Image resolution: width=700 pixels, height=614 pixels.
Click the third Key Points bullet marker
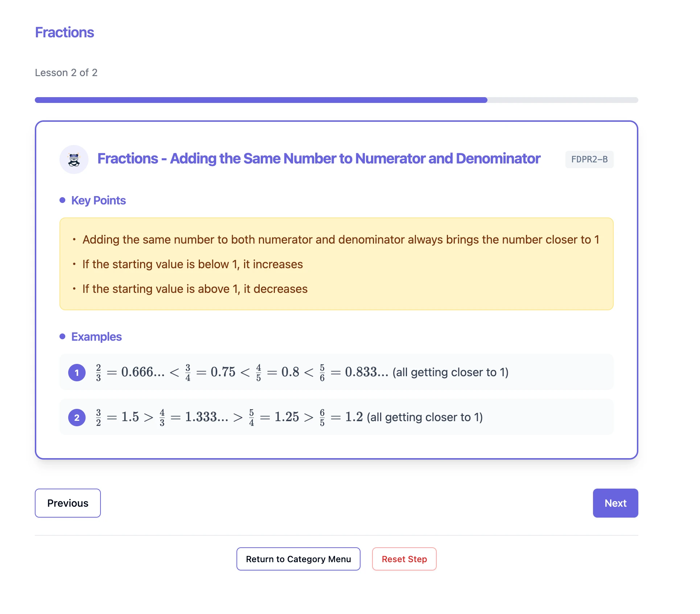[x=75, y=289]
